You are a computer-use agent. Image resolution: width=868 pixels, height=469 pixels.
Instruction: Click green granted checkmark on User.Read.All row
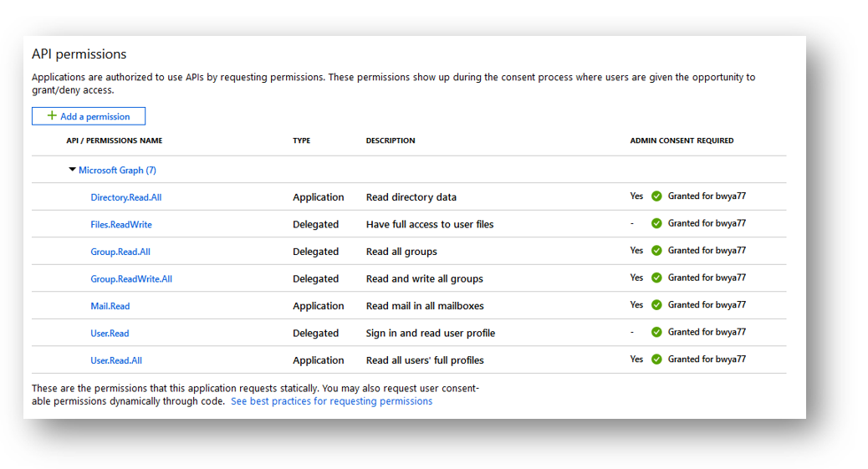(656, 359)
